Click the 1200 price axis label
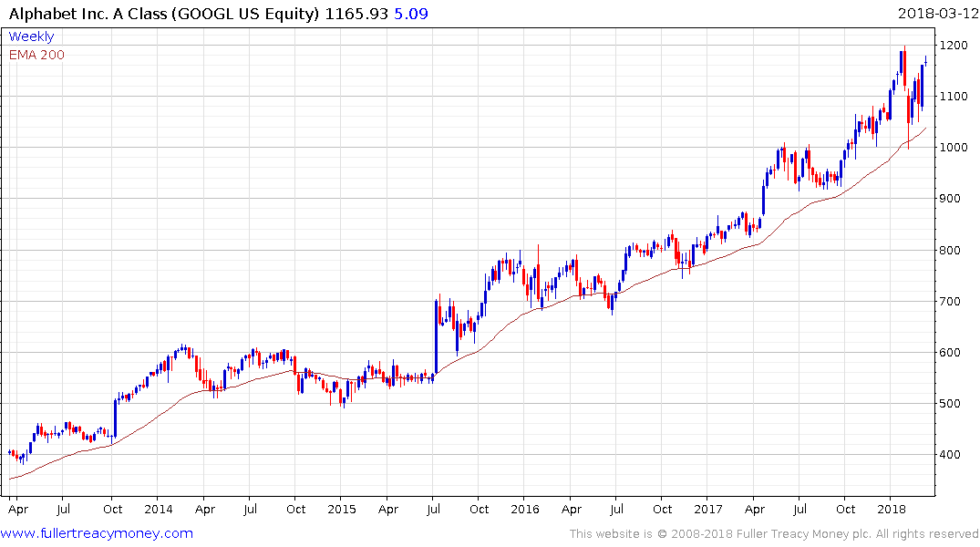Screen dimensions: 980x547 point(954,45)
